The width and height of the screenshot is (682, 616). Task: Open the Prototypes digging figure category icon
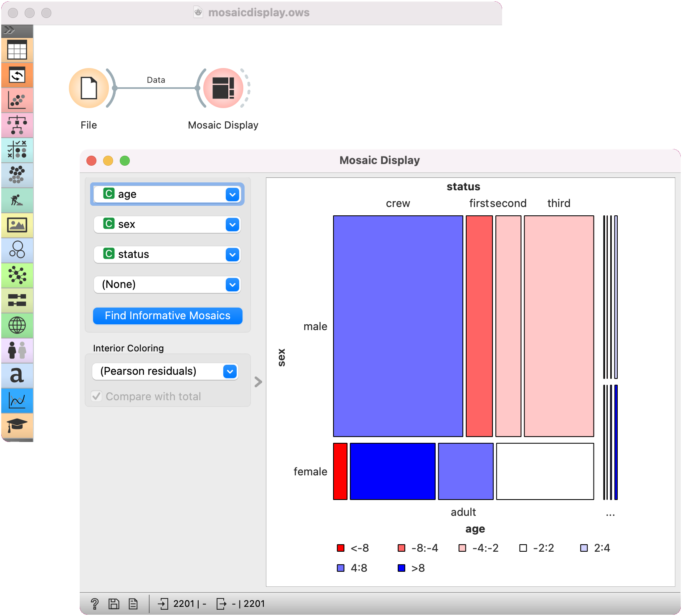[17, 200]
